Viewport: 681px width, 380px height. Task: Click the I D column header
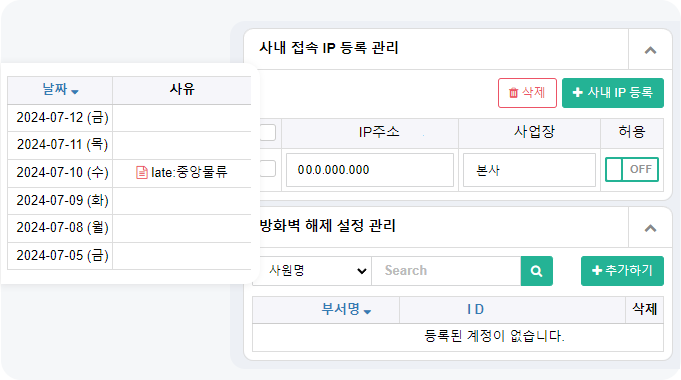pos(476,310)
